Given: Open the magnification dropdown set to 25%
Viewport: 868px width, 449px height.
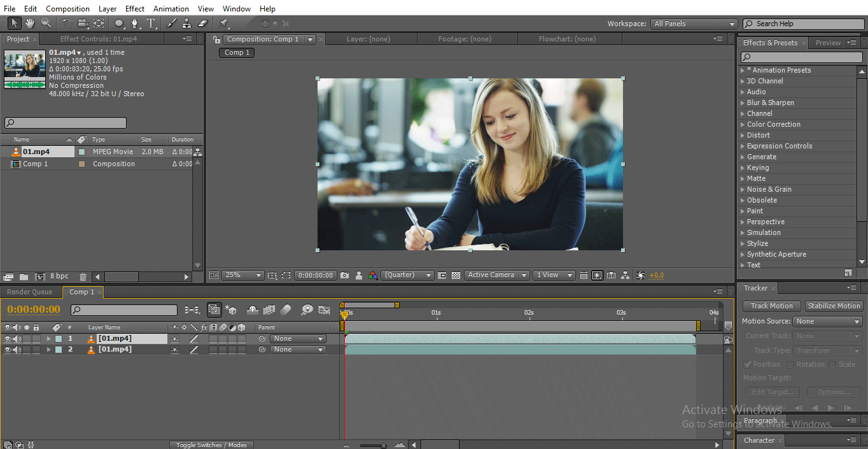Looking at the screenshot, I should (242, 274).
